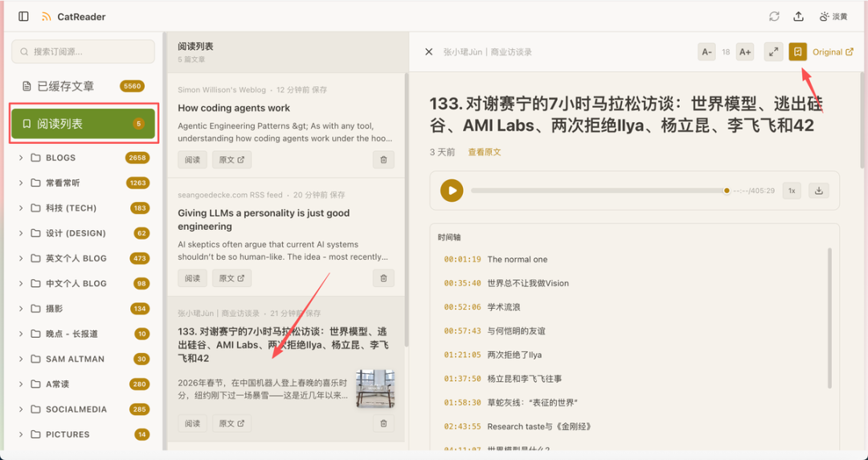This screenshot has height=460, width=868.
Task: Click 原文 button under 133. 对谢赛宁 article
Action: [x=232, y=424]
